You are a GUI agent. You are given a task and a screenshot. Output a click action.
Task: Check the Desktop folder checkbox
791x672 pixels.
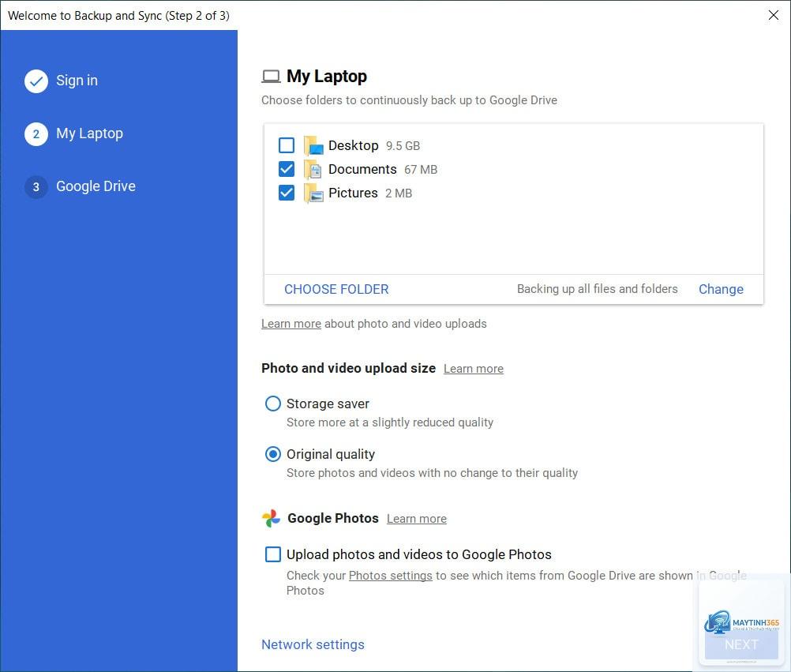pos(287,145)
